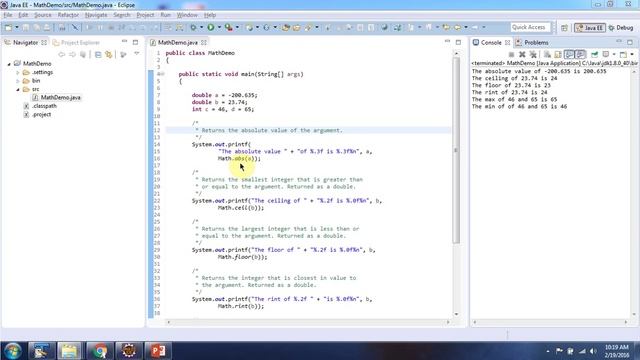This screenshot has width=640, height=360.
Task: Expand the .settings folder
Action: [x=18, y=73]
